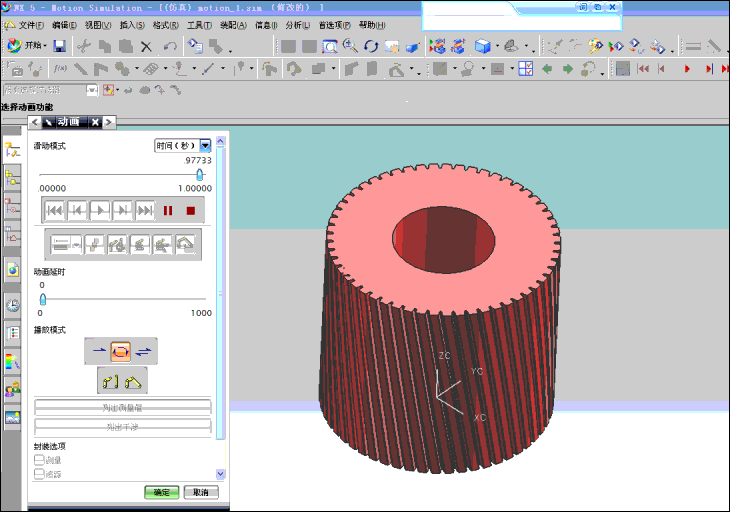Click the zoom window fit icon
The height and width of the screenshot is (512, 730).
pos(330,46)
